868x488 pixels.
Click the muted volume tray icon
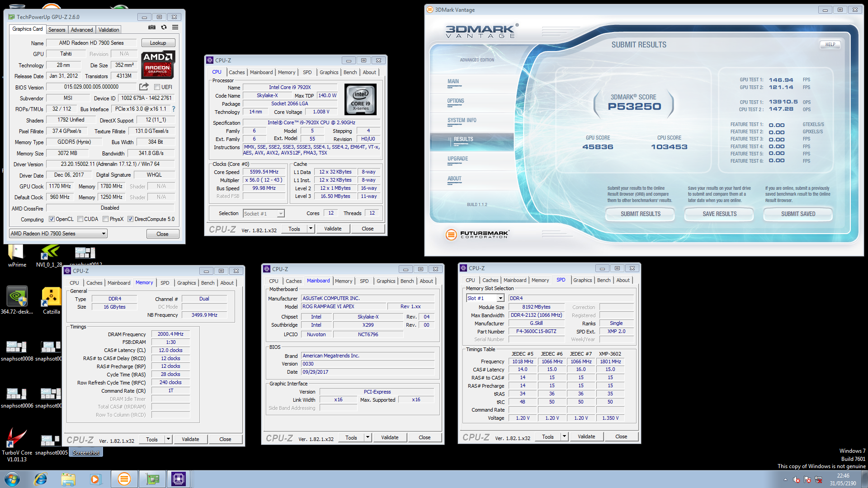pos(797,479)
